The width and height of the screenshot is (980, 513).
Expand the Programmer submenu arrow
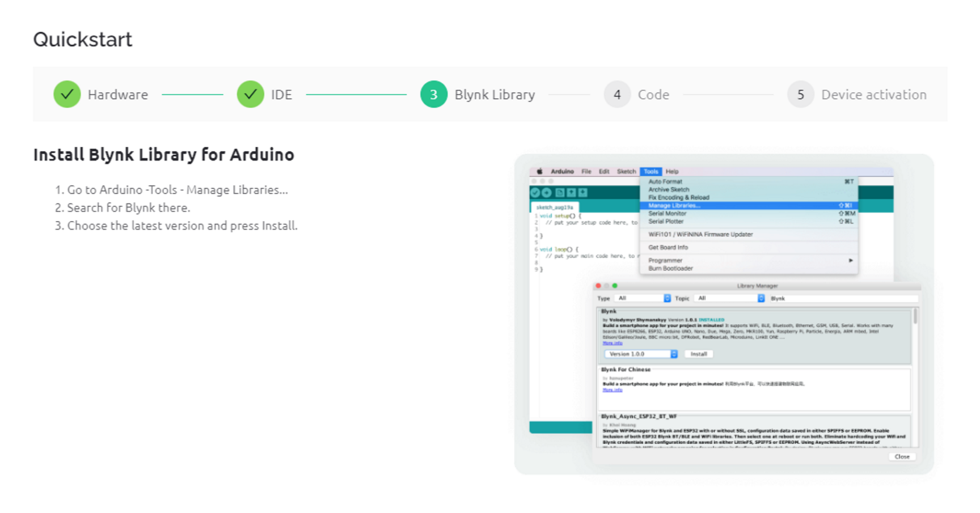851,260
